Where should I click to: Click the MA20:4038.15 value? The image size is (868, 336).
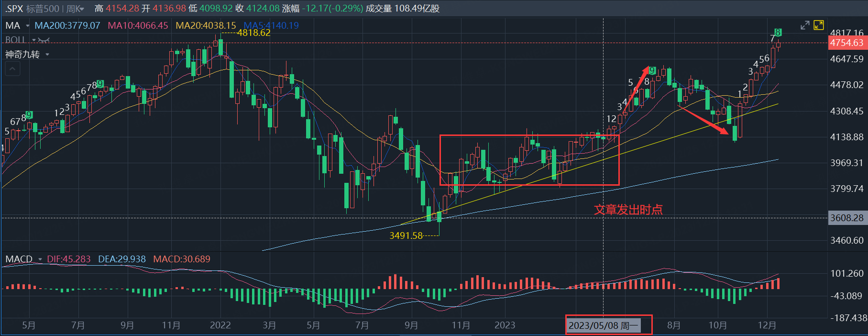click(206, 25)
